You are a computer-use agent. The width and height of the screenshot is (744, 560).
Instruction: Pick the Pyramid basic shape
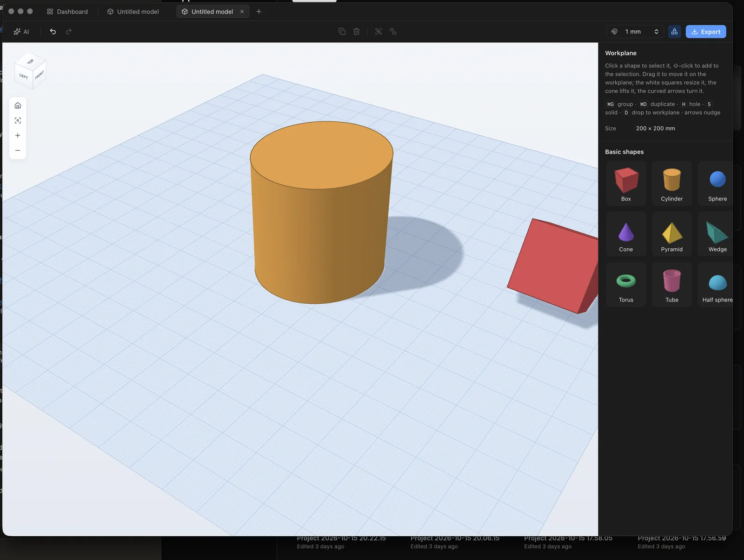pyautogui.click(x=672, y=234)
